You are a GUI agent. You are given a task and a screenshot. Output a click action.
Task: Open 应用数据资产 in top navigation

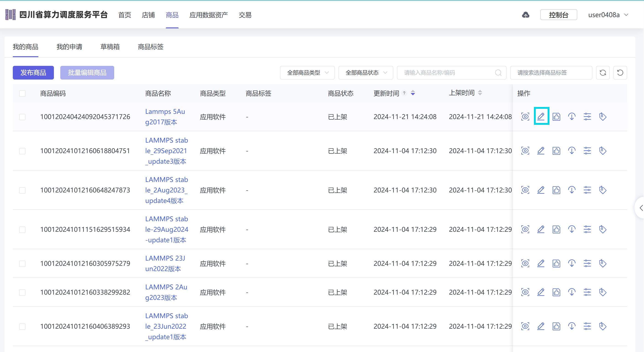209,15
